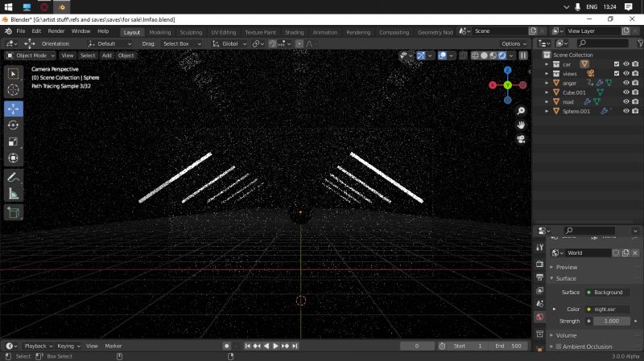Hide Cube.001 with its eye icon

626,92
